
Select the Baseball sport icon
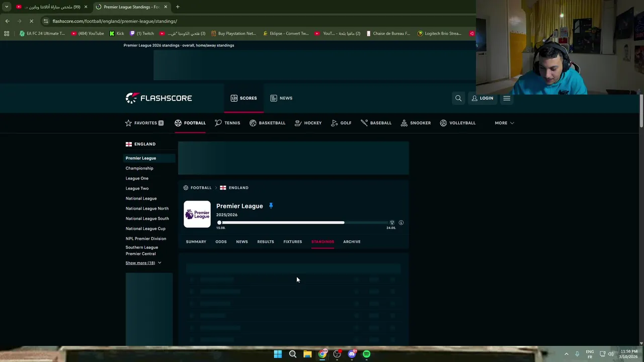click(x=364, y=123)
